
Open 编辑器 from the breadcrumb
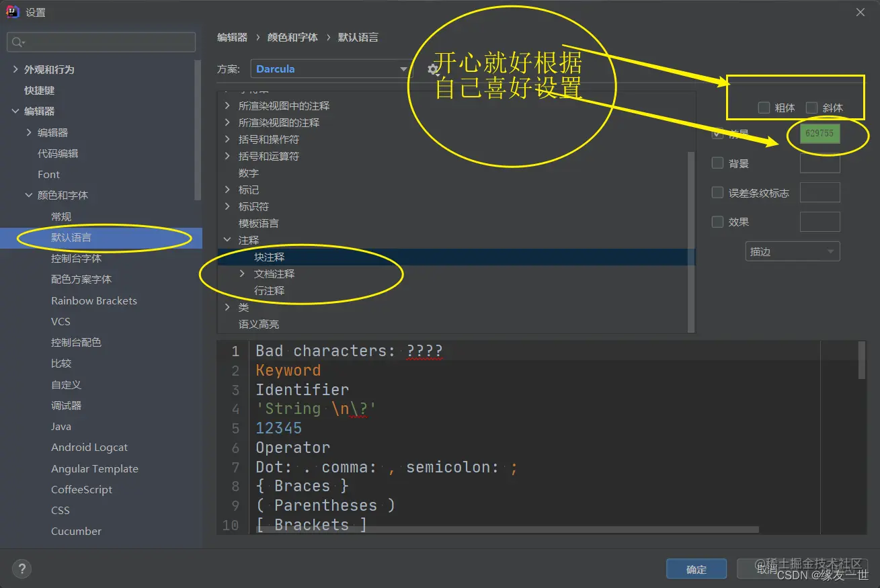click(232, 37)
